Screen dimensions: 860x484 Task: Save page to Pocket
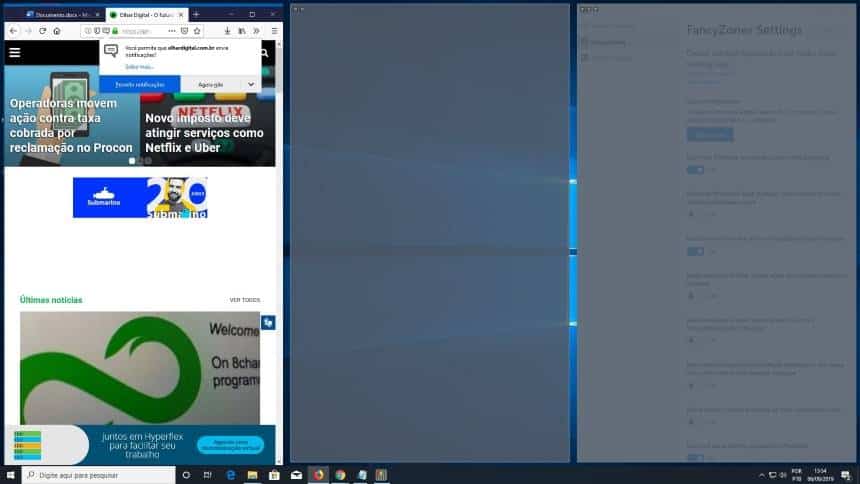point(184,31)
